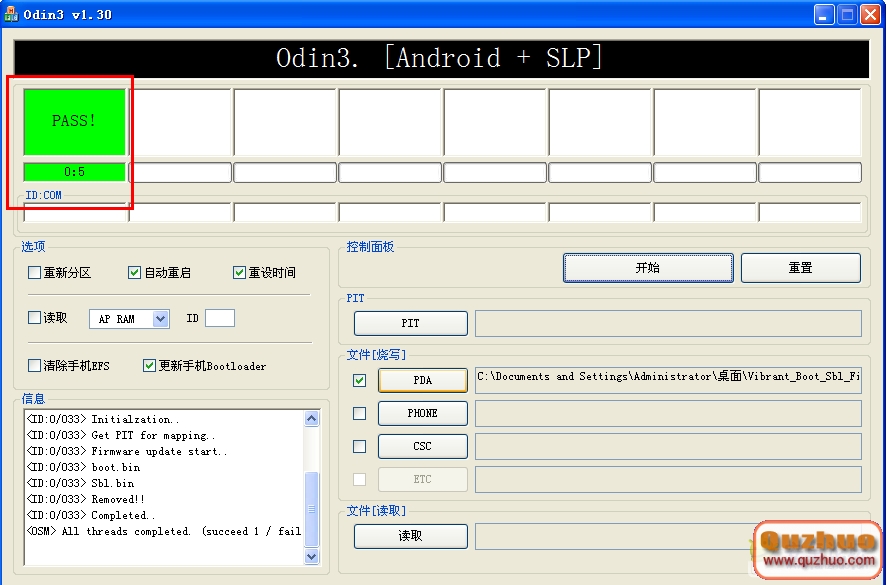The image size is (888, 585).
Task: Click the PHONE file button
Action: [422, 413]
